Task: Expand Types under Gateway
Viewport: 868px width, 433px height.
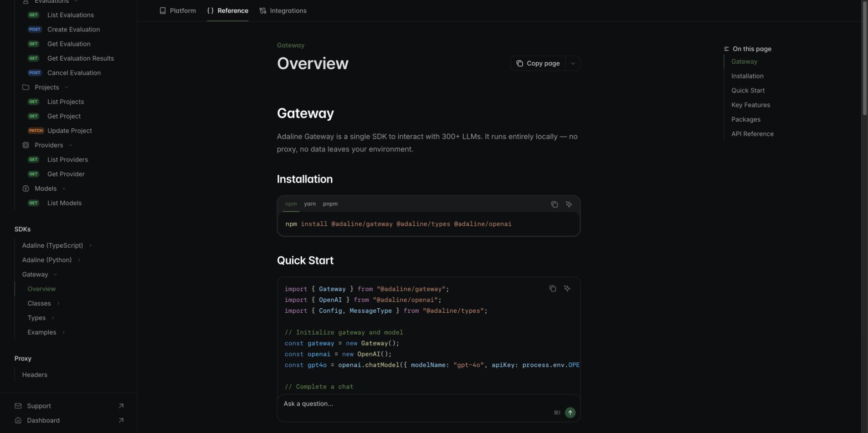Action: tap(41, 318)
